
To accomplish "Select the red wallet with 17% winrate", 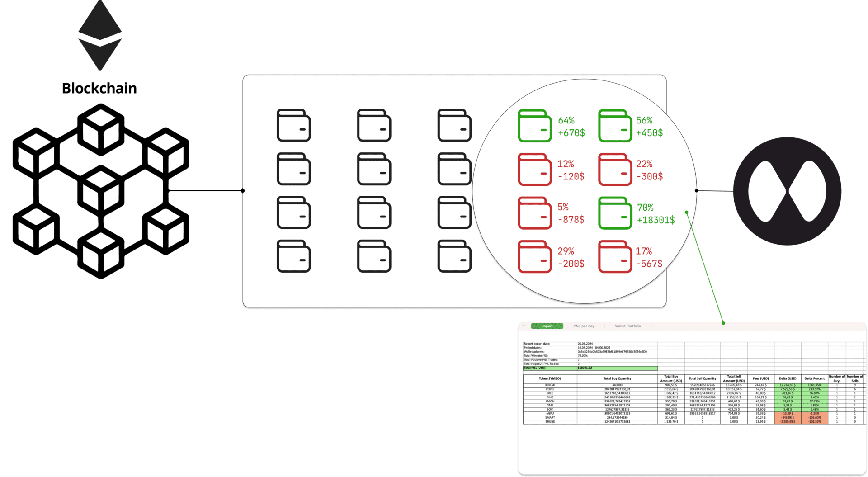I will [615, 256].
